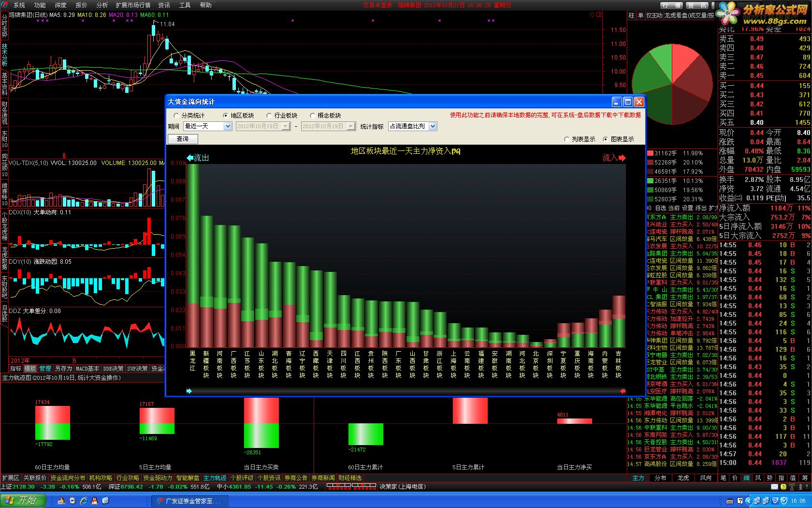Select the 概念板块 radio option
The width and height of the screenshot is (812, 508).
(325, 116)
